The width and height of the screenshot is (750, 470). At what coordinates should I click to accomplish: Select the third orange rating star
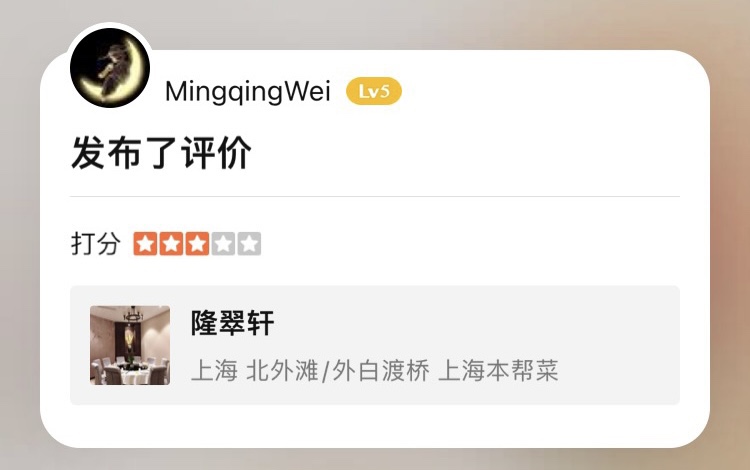point(197,244)
